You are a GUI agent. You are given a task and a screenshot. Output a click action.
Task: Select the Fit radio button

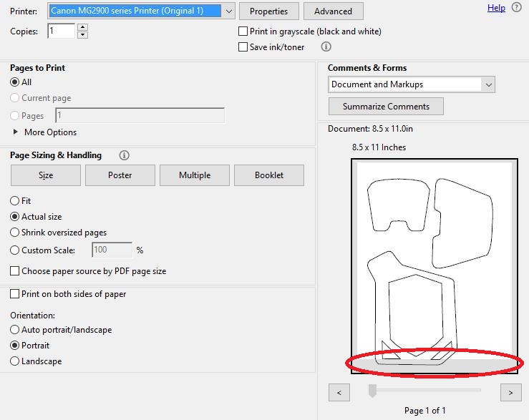(15, 201)
